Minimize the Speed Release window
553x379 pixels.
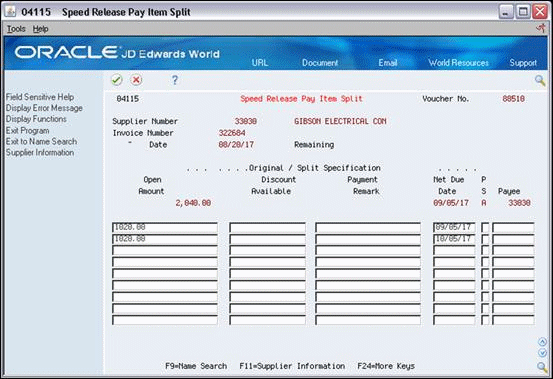click(x=506, y=12)
